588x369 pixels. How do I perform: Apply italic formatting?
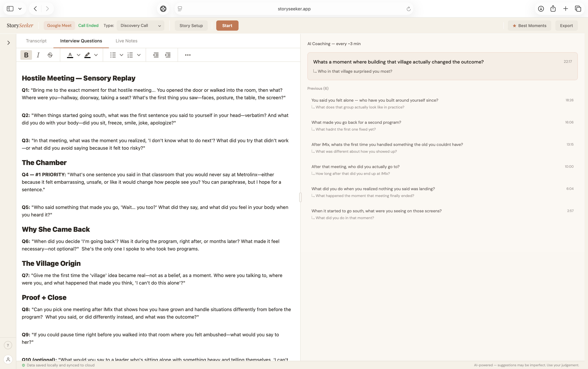[38, 55]
